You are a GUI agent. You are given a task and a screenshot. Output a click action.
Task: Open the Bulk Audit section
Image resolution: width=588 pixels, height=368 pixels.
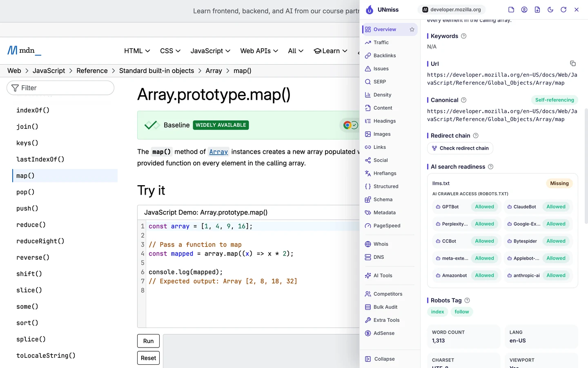[x=390, y=307]
